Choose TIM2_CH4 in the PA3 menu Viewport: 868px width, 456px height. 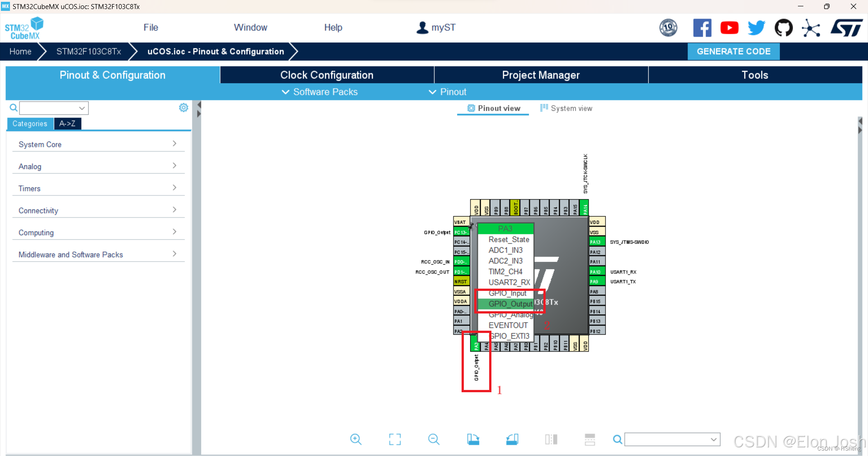tap(505, 271)
